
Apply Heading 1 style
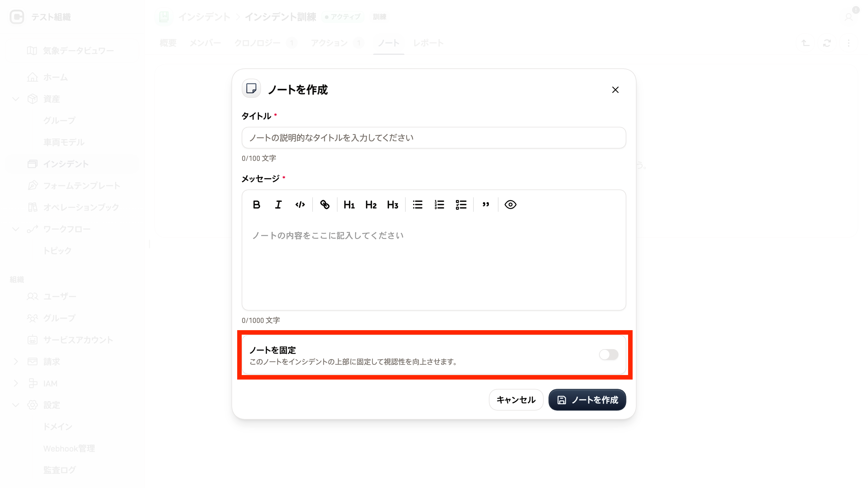(349, 205)
